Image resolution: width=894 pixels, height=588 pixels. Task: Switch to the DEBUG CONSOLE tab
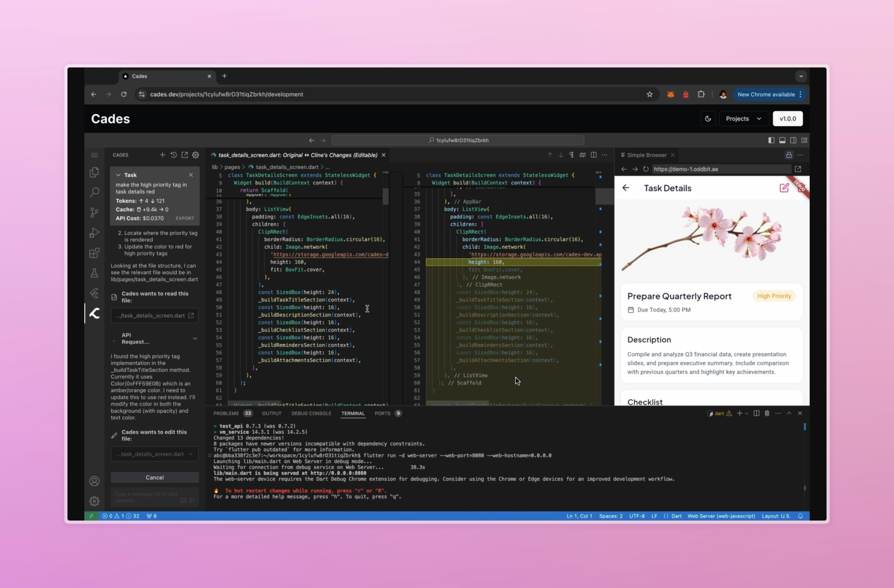[x=311, y=413]
